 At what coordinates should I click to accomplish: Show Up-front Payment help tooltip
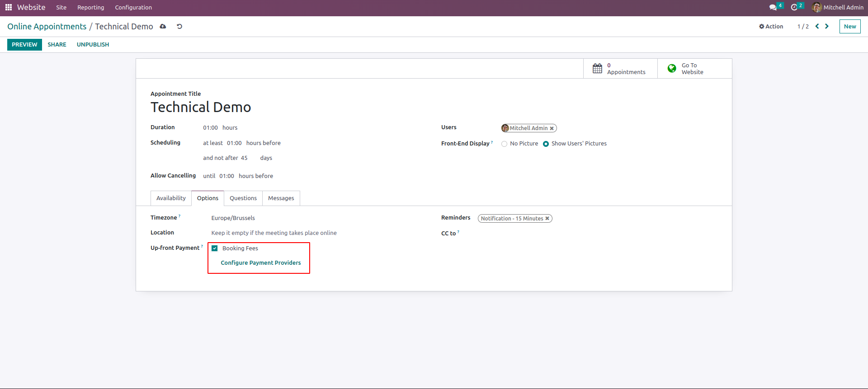coord(202,246)
